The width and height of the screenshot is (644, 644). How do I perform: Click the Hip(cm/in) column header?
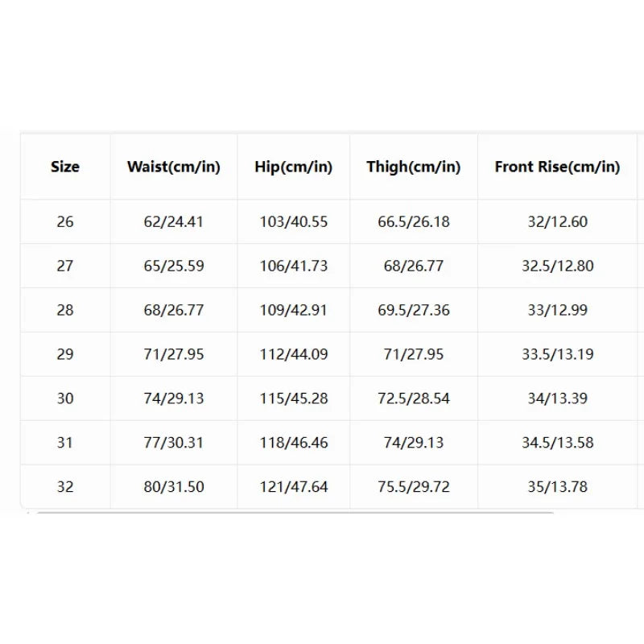coord(294,167)
